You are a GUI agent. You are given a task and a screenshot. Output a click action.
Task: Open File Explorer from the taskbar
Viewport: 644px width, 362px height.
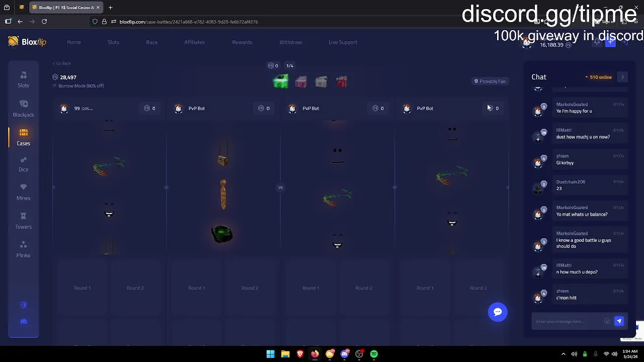[x=285, y=354]
